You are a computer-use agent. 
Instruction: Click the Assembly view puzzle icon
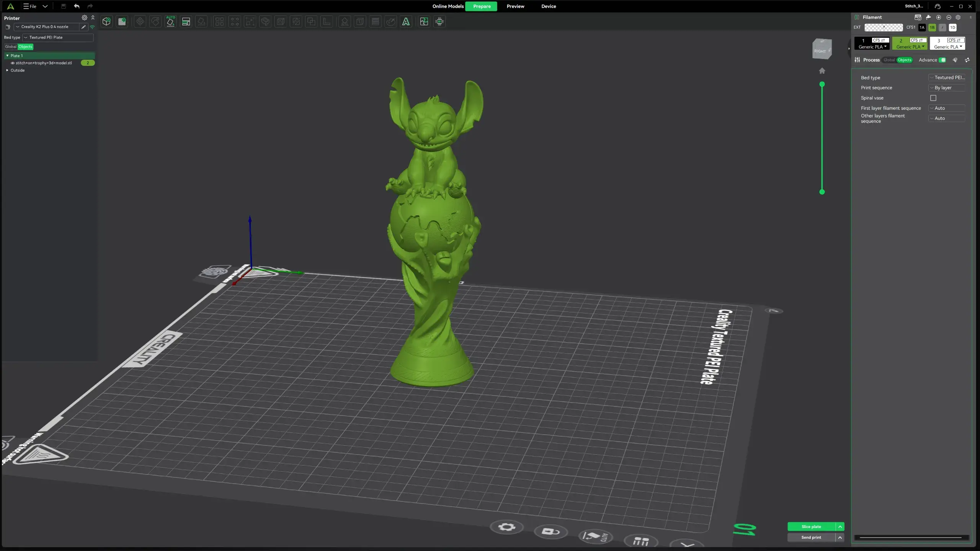(424, 22)
